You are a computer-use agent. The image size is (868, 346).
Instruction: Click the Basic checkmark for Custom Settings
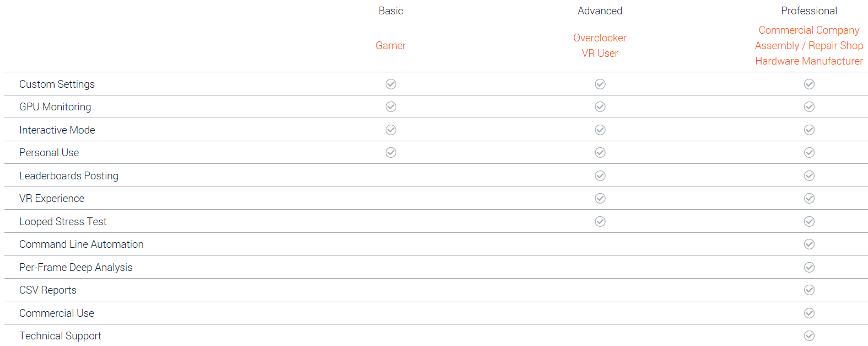click(391, 84)
